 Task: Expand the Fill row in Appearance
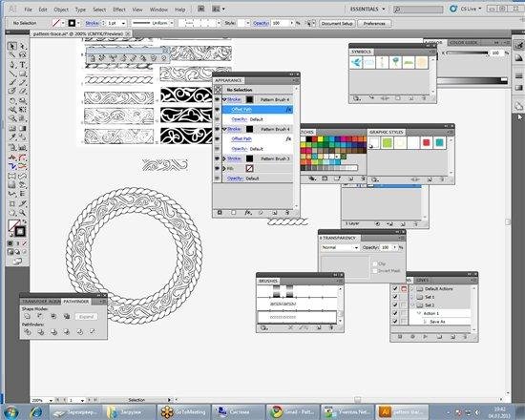(224, 168)
